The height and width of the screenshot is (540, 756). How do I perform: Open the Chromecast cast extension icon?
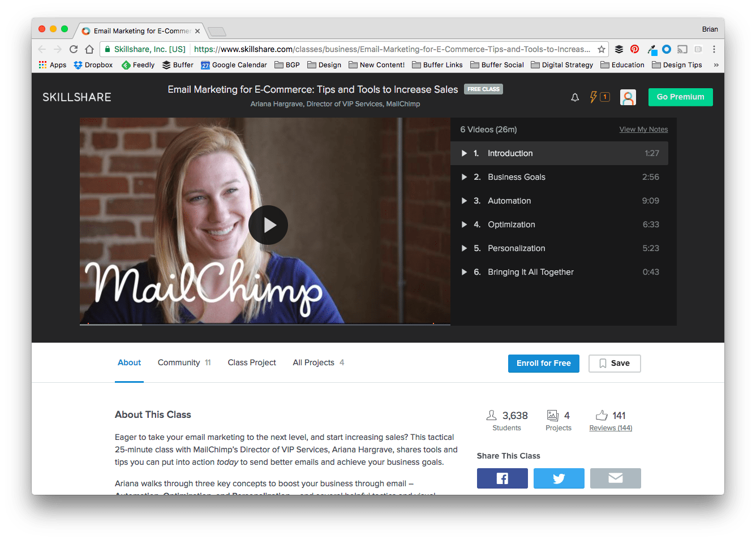tap(682, 49)
